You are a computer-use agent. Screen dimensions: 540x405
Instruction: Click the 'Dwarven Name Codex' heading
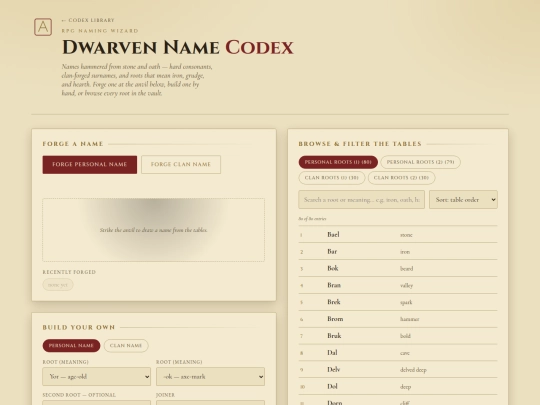click(x=178, y=48)
